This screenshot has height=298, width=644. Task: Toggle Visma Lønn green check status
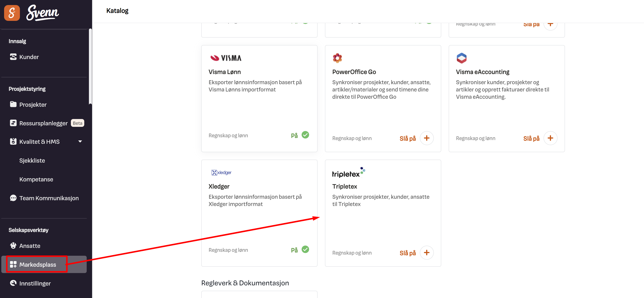click(x=305, y=135)
